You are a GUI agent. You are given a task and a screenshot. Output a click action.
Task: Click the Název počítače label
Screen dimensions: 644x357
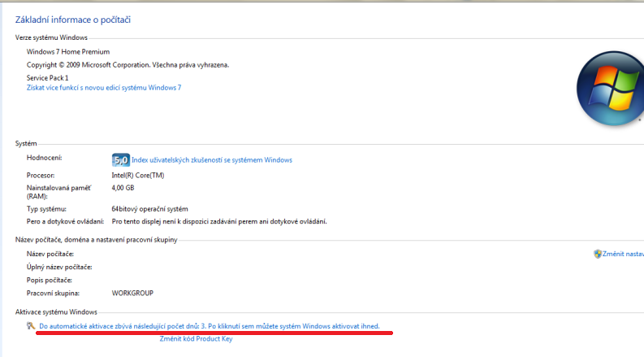pos(50,254)
